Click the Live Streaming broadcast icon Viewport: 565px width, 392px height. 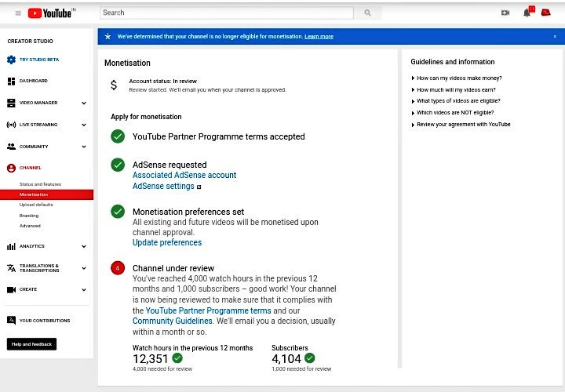11,125
